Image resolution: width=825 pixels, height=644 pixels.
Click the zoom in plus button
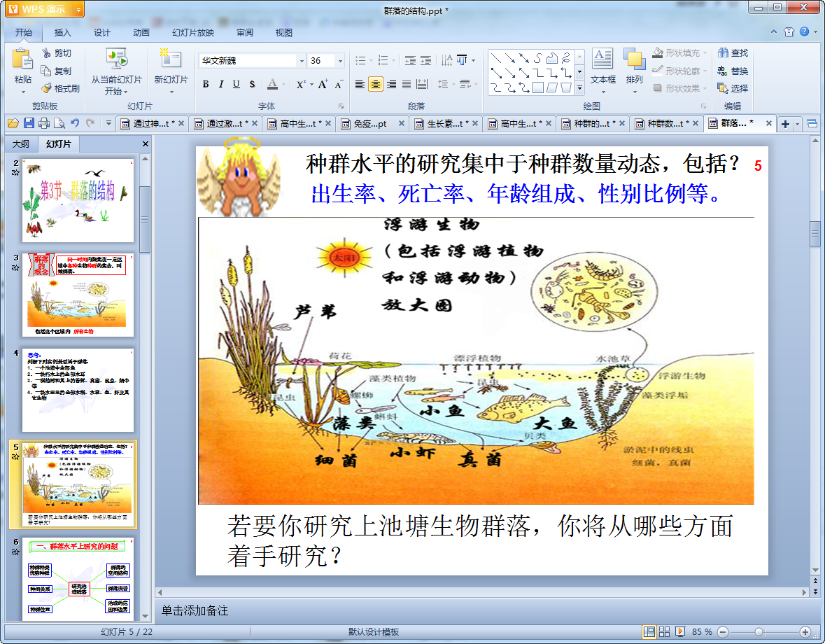click(x=805, y=632)
